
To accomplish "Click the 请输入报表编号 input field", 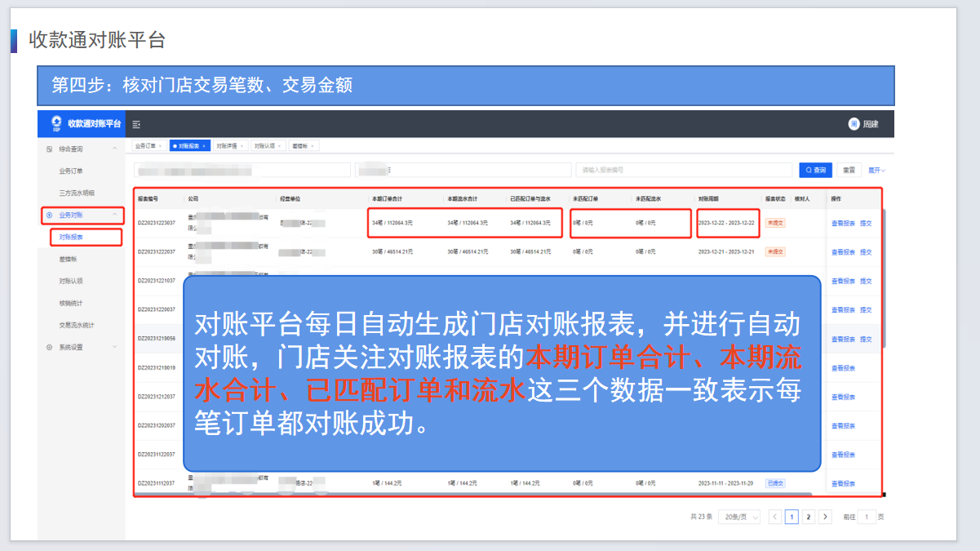I will (x=684, y=170).
